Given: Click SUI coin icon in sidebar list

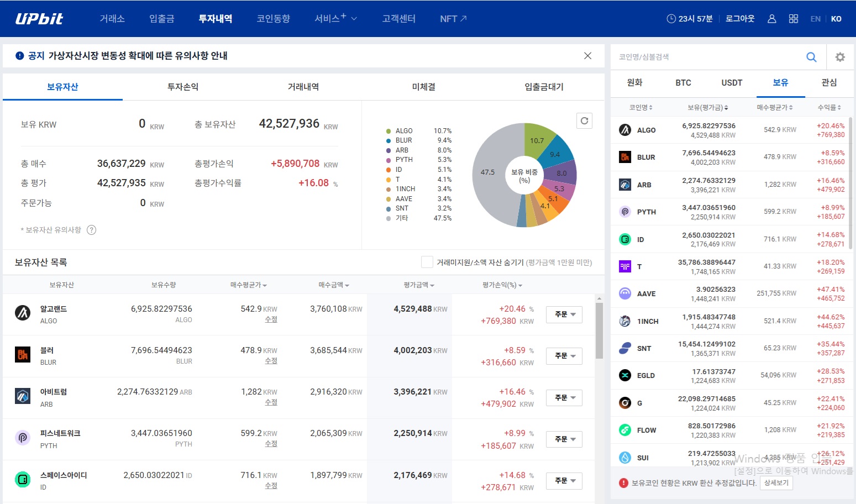Looking at the screenshot, I should (x=625, y=458).
